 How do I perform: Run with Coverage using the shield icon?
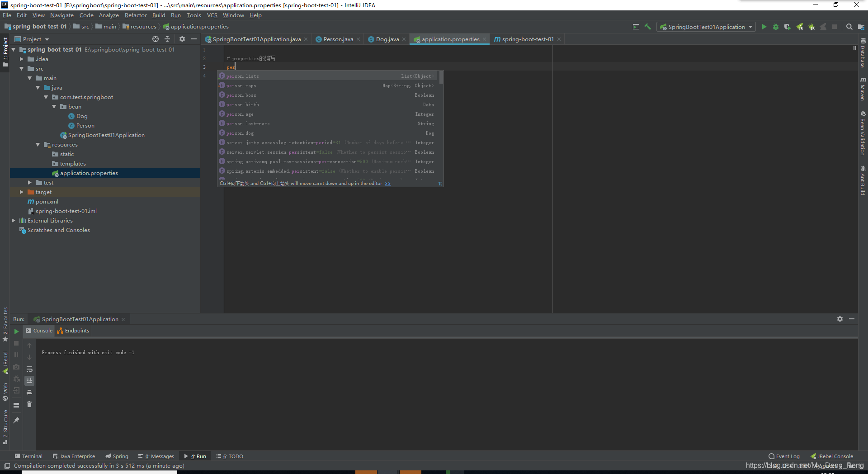(788, 27)
